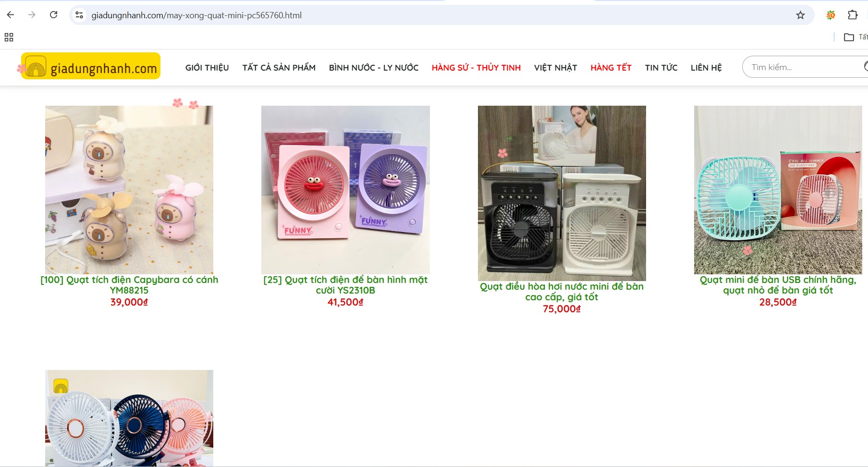Reload the page with the refresh icon
Image resolution: width=868 pixels, height=467 pixels.
[54, 15]
